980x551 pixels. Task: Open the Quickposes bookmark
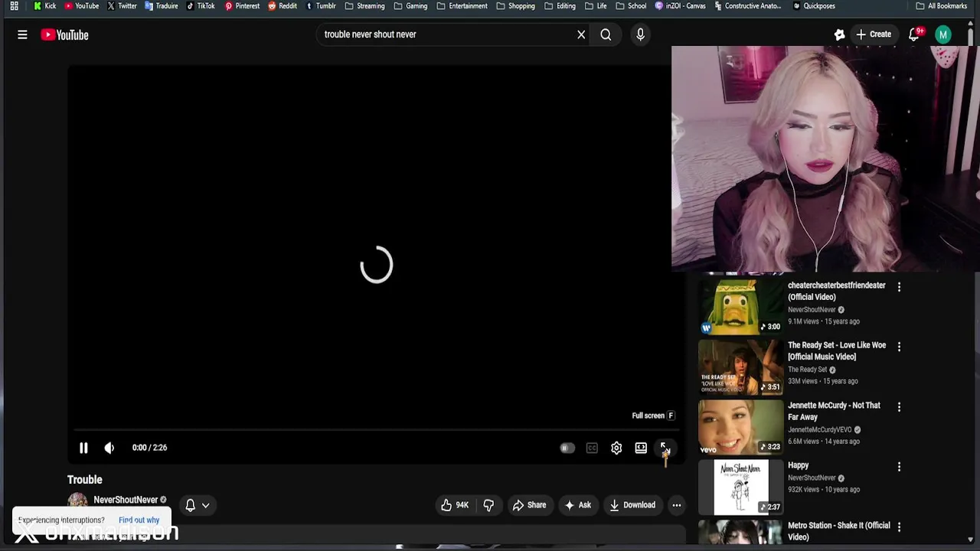click(x=814, y=6)
